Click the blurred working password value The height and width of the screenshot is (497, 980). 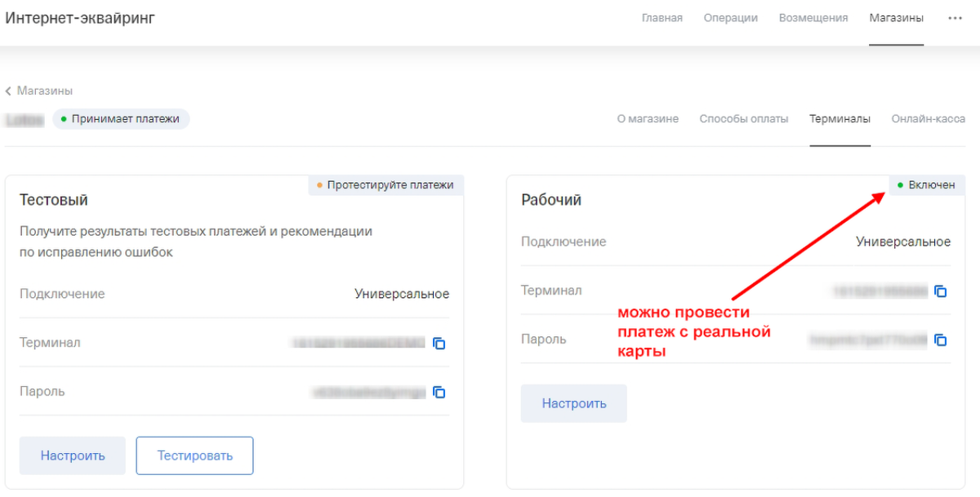pyautogui.click(x=869, y=339)
